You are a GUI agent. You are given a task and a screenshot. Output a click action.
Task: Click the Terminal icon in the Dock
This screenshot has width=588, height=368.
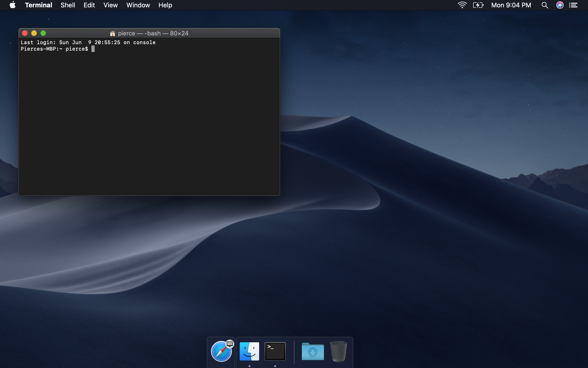click(275, 351)
